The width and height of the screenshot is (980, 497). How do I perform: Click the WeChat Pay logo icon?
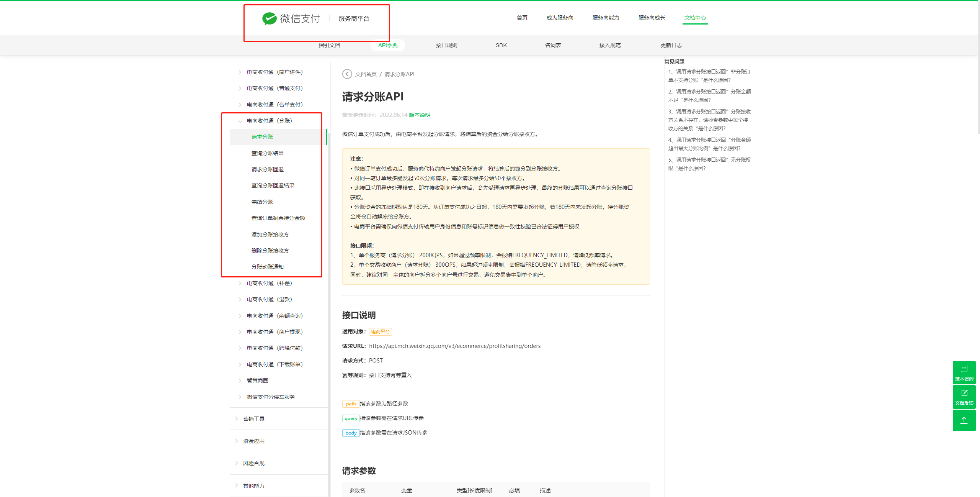[269, 18]
